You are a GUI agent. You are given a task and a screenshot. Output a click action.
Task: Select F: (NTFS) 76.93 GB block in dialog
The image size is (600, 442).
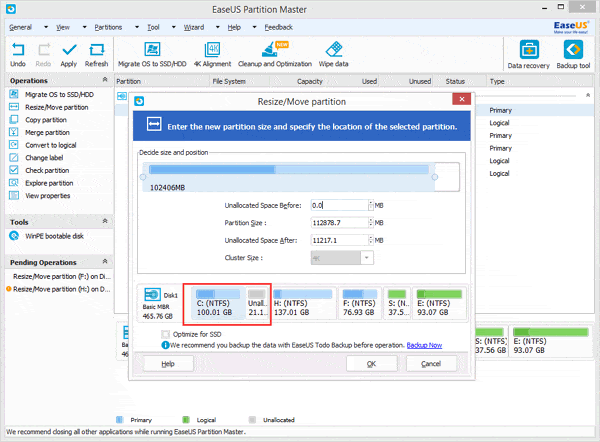(x=360, y=303)
